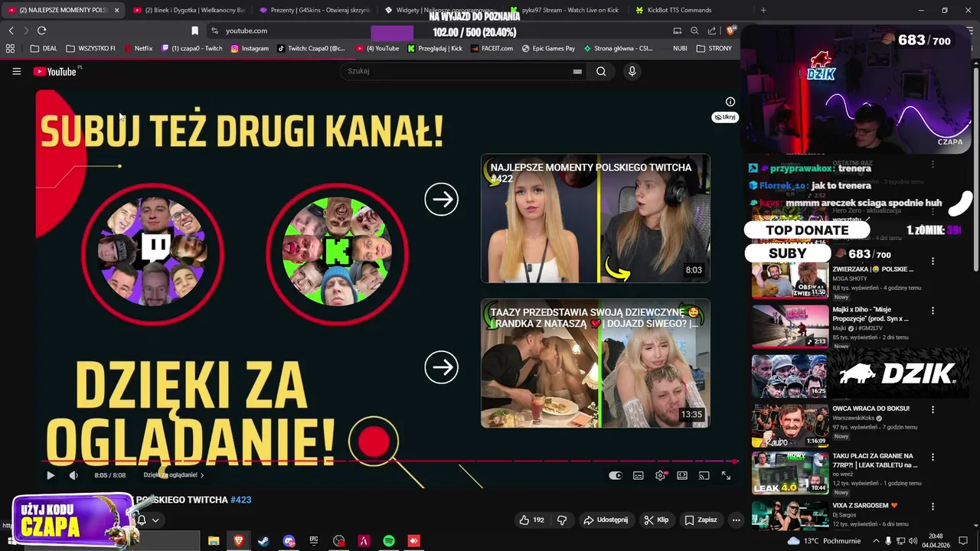This screenshot has height=551, width=980.
Task: Reload the current page
Action: (x=41, y=31)
